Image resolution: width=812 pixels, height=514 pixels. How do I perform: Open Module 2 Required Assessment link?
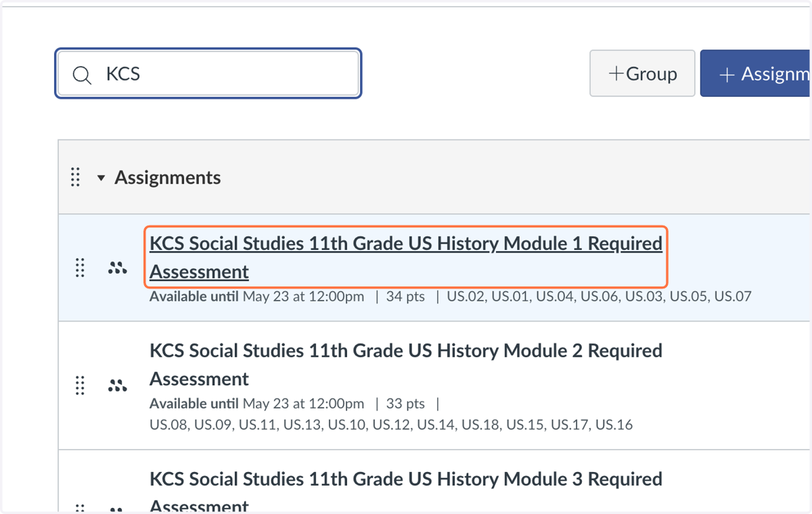pyautogui.click(x=406, y=364)
